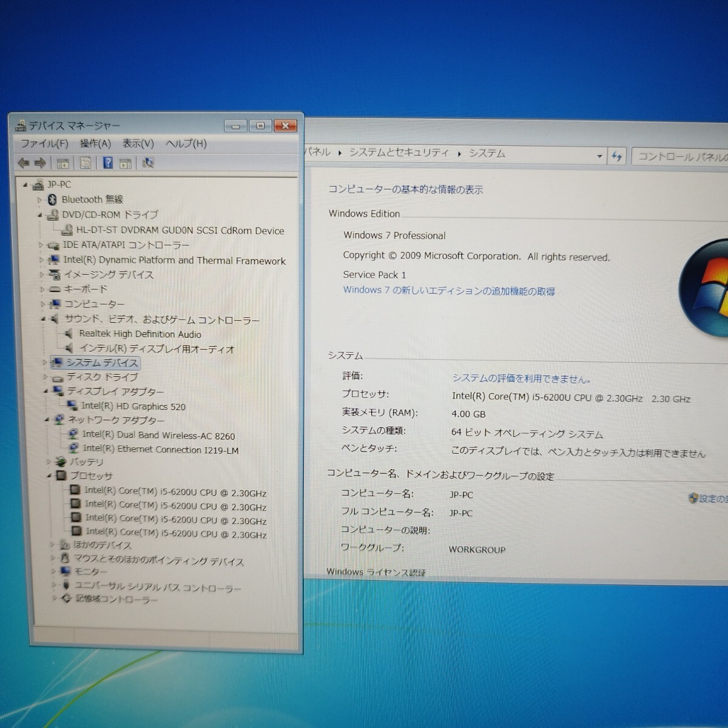Open the 表示(V) menu

(x=138, y=144)
